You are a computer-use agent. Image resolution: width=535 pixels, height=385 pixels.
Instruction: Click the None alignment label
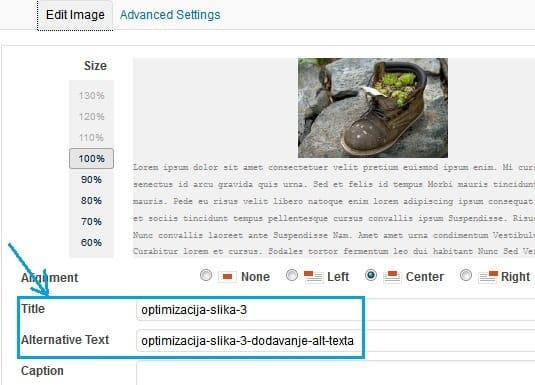pyautogui.click(x=255, y=277)
